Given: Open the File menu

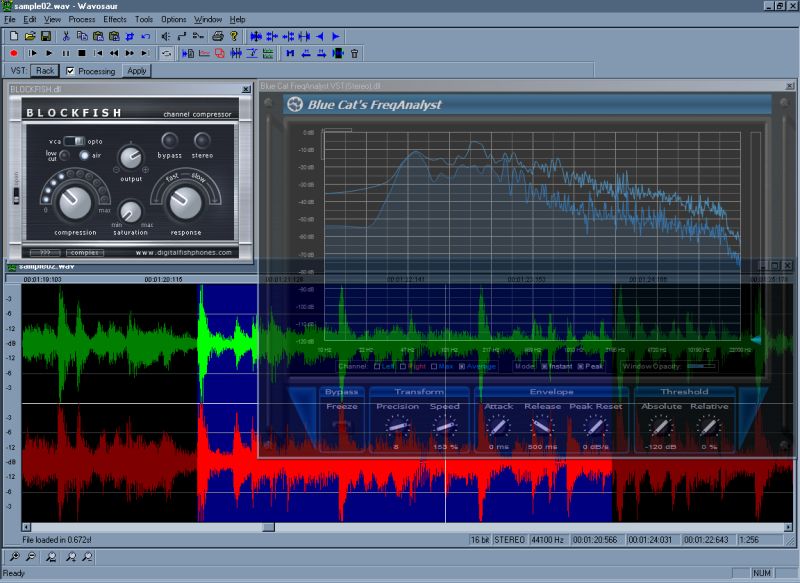Looking at the screenshot, I should tap(10, 19).
